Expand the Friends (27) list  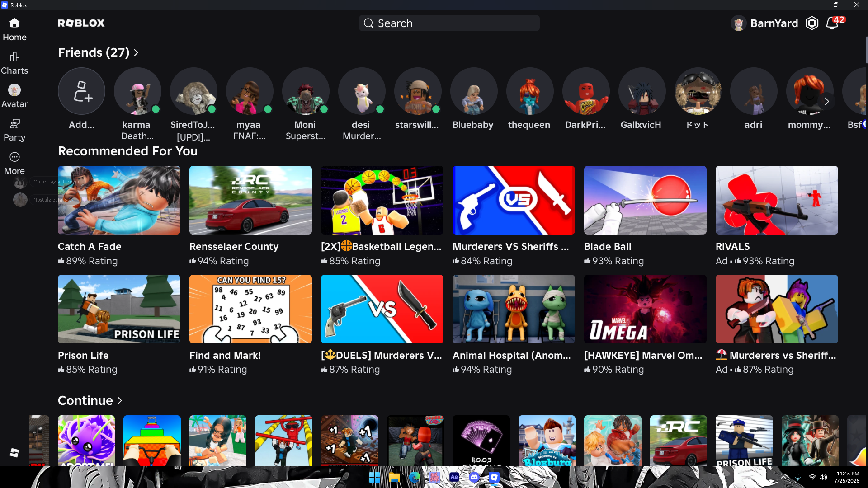coord(98,52)
